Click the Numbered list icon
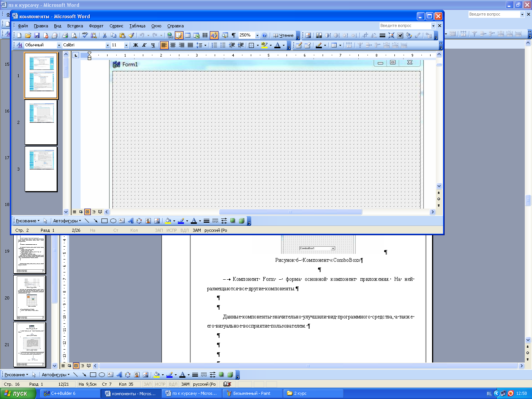This screenshot has height=399, width=532. 214,45
